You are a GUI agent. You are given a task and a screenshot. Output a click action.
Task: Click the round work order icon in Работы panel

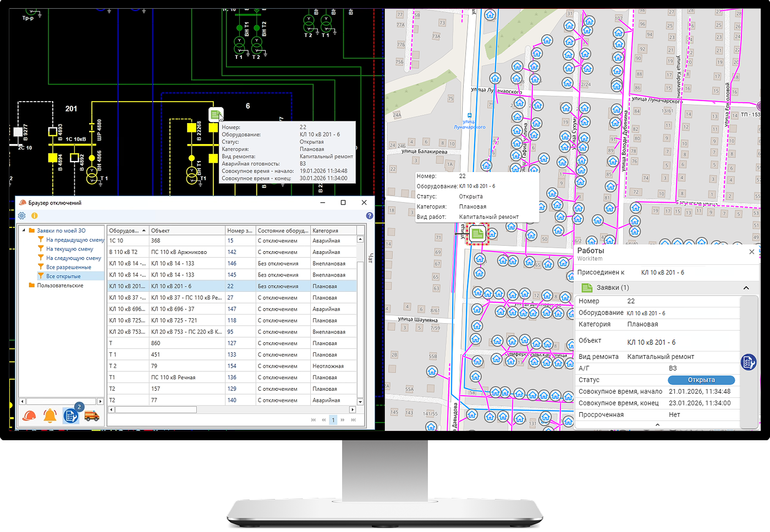tap(748, 362)
